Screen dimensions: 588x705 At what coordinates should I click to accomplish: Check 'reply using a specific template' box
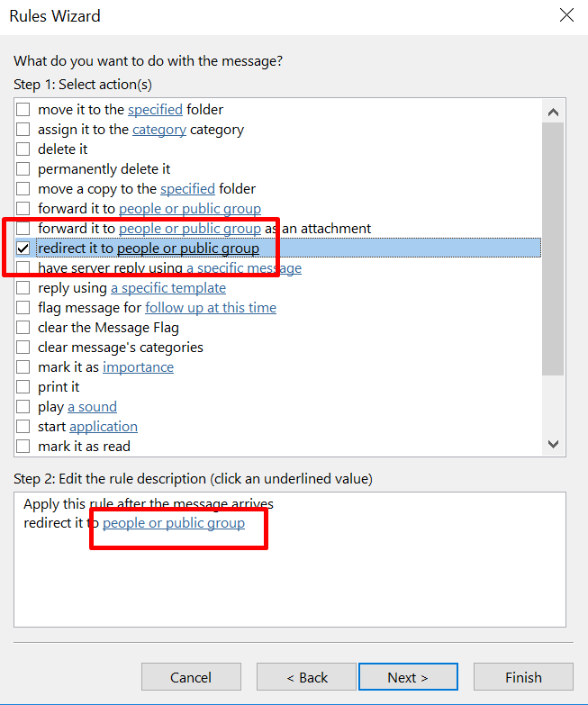pyautogui.click(x=23, y=288)
